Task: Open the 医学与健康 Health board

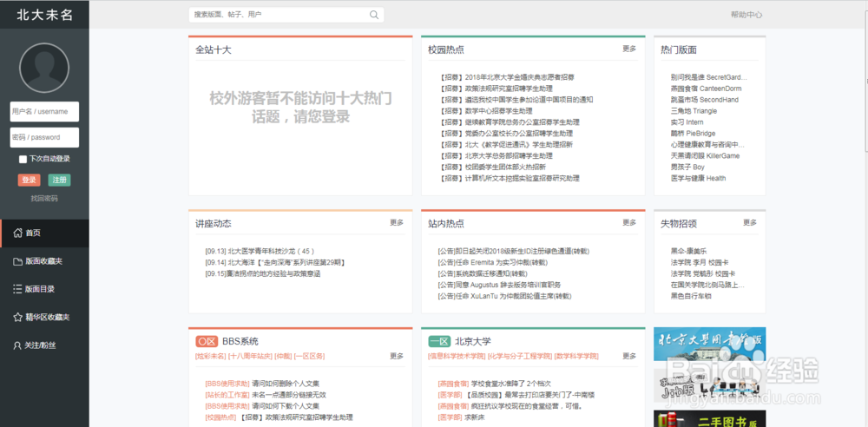Action: point(698,178)
